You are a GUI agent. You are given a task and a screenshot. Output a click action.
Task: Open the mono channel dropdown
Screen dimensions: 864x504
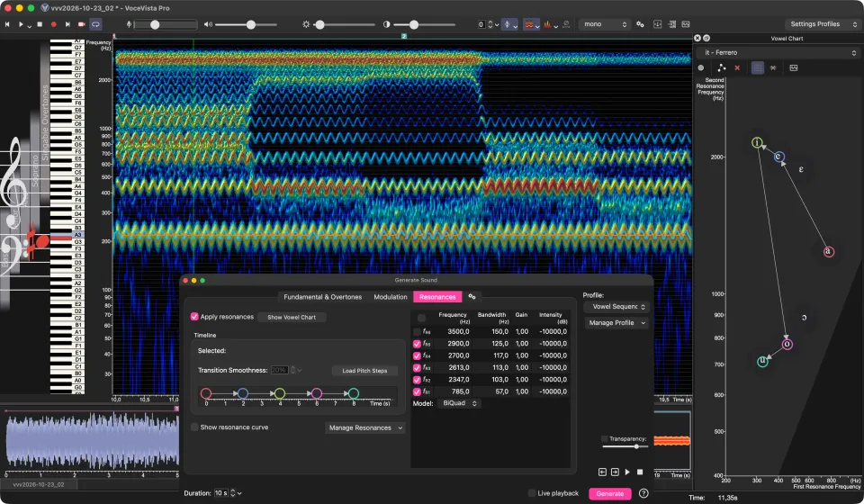click(x=605, y=24)
